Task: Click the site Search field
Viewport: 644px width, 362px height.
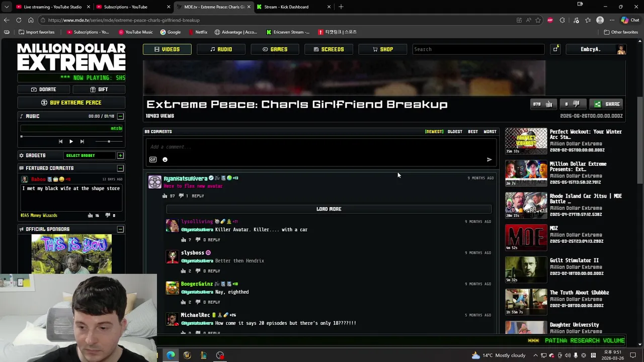Action: click(x=478, y=49)
